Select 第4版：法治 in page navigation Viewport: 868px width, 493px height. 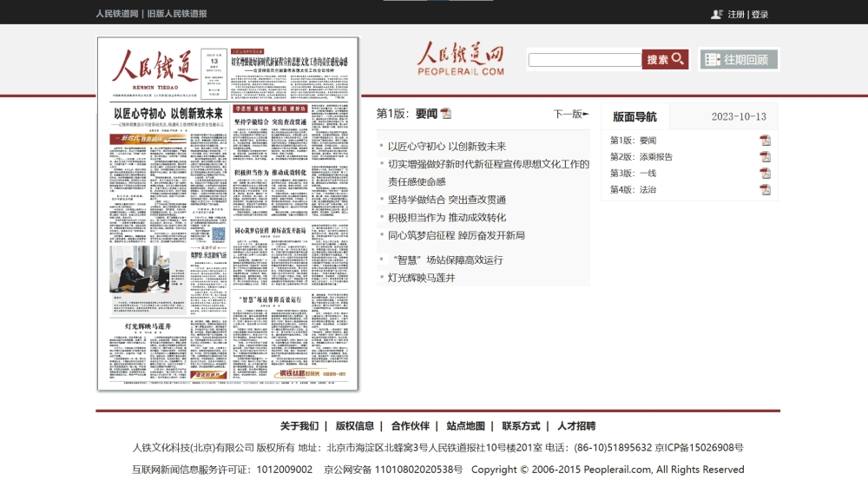pyautogui.click(x=633, y=190)
